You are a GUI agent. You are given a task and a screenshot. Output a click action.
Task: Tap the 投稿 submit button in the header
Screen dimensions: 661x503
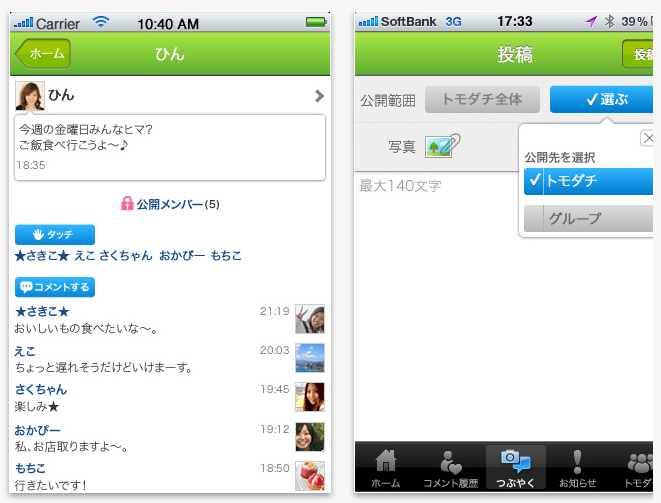click(x=638, y=54)
